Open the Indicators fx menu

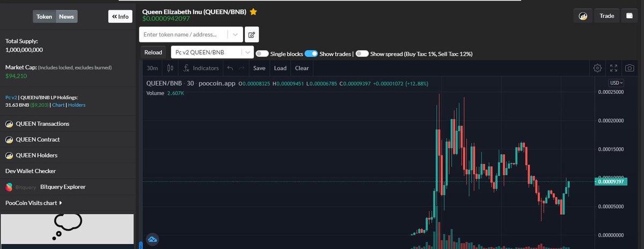[x=201, y=68]
